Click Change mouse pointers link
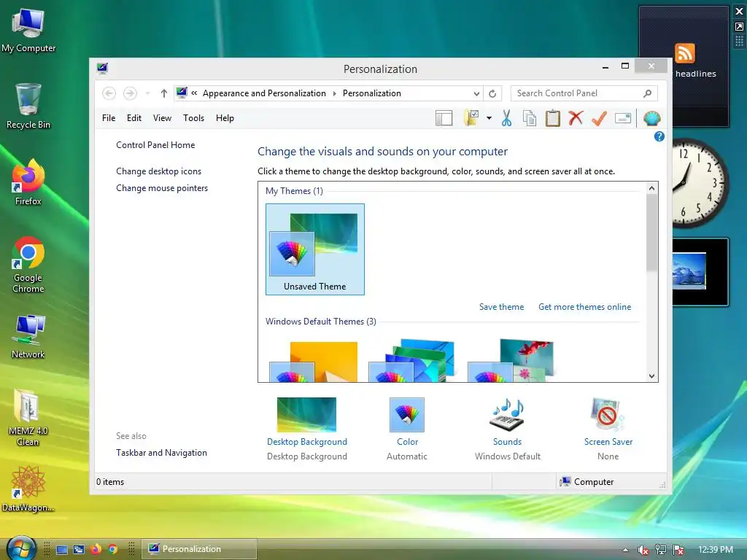Screen dimensions: 747x560 click(162, 188)
